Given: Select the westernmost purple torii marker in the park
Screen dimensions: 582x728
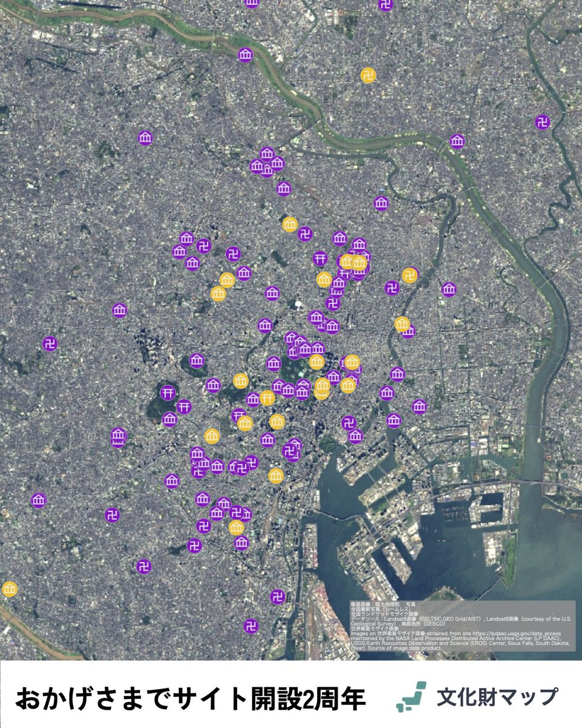Looking at the screenshot, I should pyautogui.click(x=167, y=392).
